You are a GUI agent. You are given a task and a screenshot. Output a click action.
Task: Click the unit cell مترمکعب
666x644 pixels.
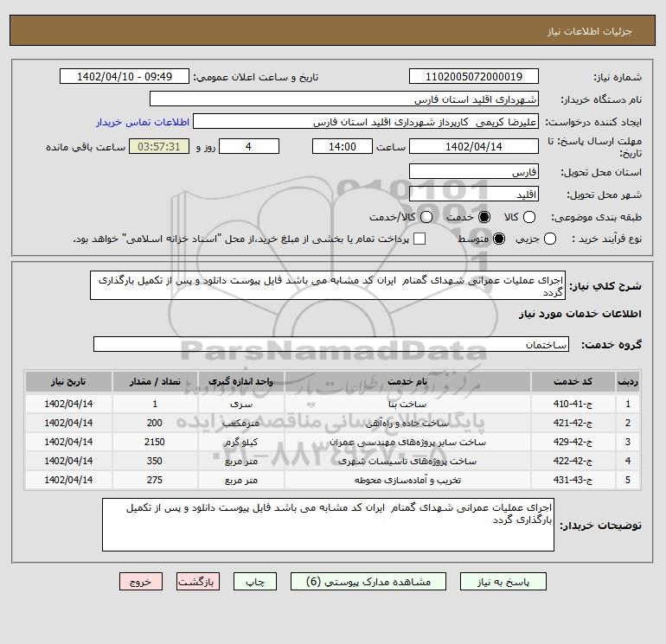click(240, 424)
